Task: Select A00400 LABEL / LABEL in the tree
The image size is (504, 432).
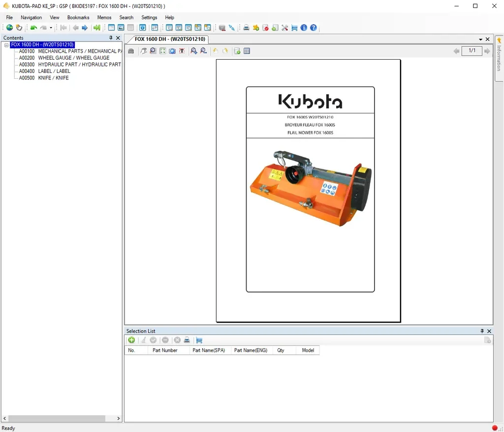Action: (54, 71)
